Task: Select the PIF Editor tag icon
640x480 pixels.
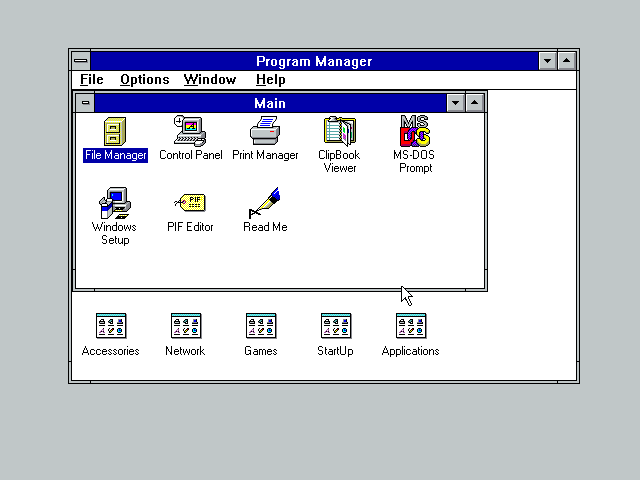Action: (190, 202)
